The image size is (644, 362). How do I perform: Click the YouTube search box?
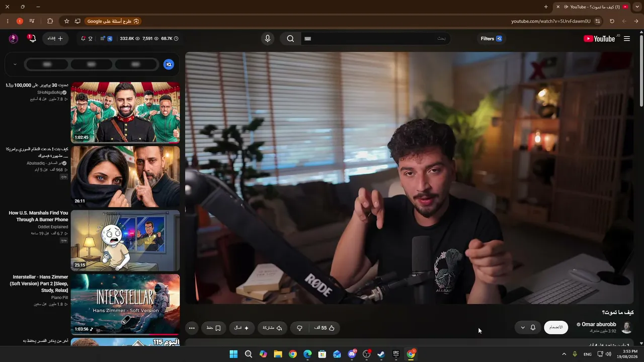pyautogui.click(x=376, y=39)
